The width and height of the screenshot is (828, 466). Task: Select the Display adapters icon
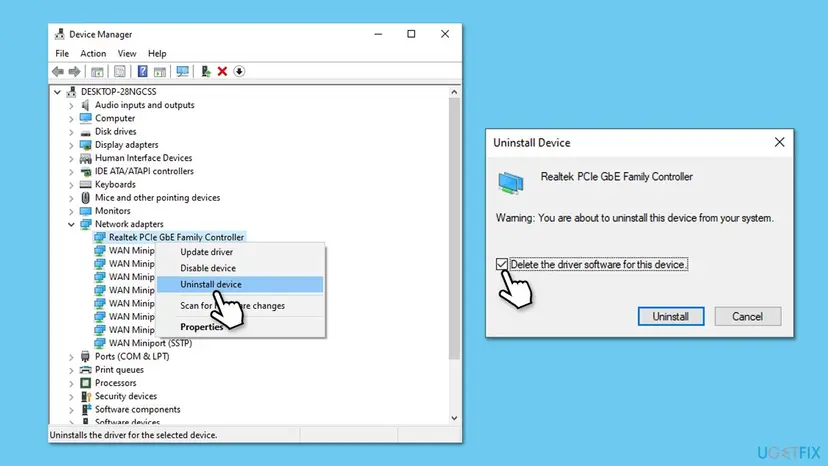pos(86,145)
